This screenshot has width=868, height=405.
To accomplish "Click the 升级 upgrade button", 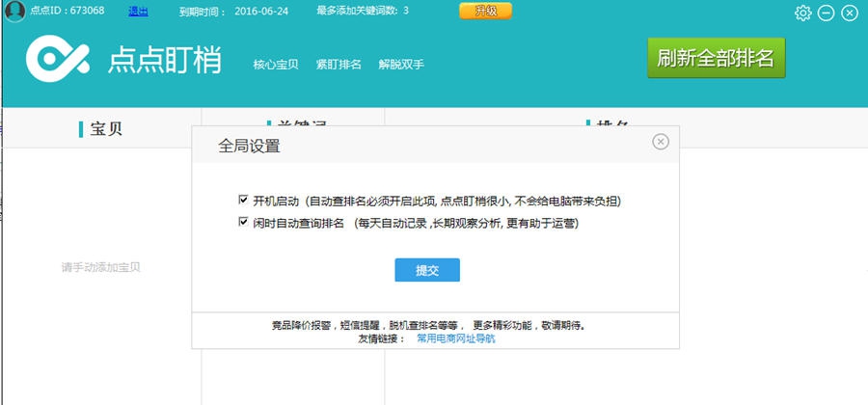I will [x=485, y=11].
